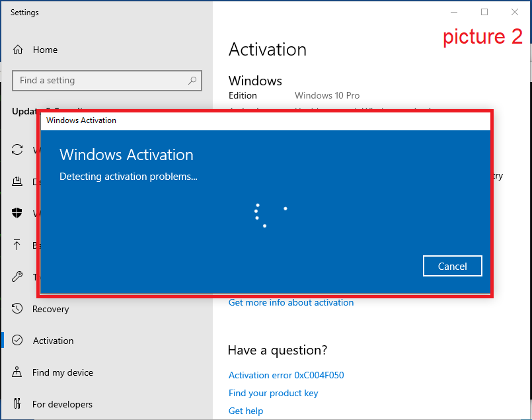This screenshot has height=420, width=532.
Task: Open Find your product key link
Action: tap(273, 393)
